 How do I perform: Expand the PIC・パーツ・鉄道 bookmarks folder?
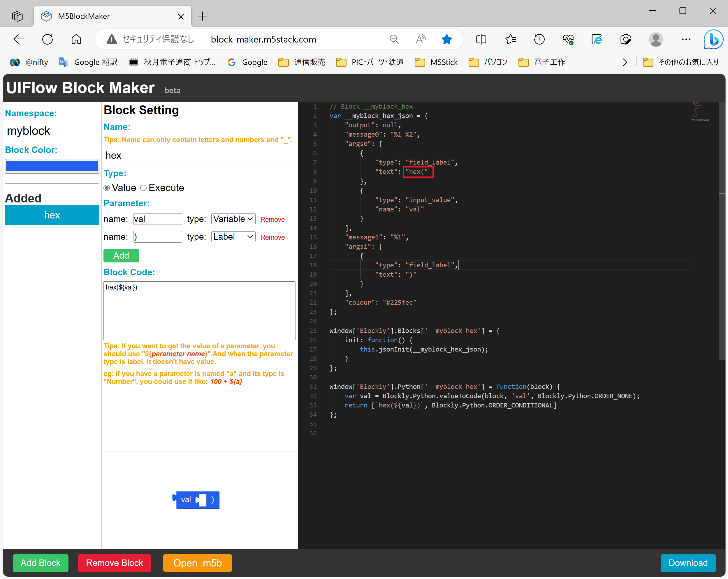[370, 62]
